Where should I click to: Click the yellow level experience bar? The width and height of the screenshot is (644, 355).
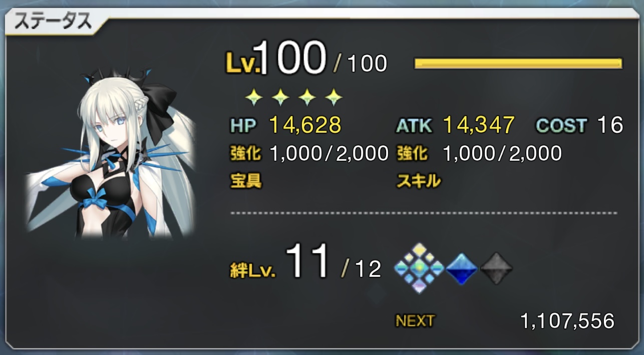[518, 64]
